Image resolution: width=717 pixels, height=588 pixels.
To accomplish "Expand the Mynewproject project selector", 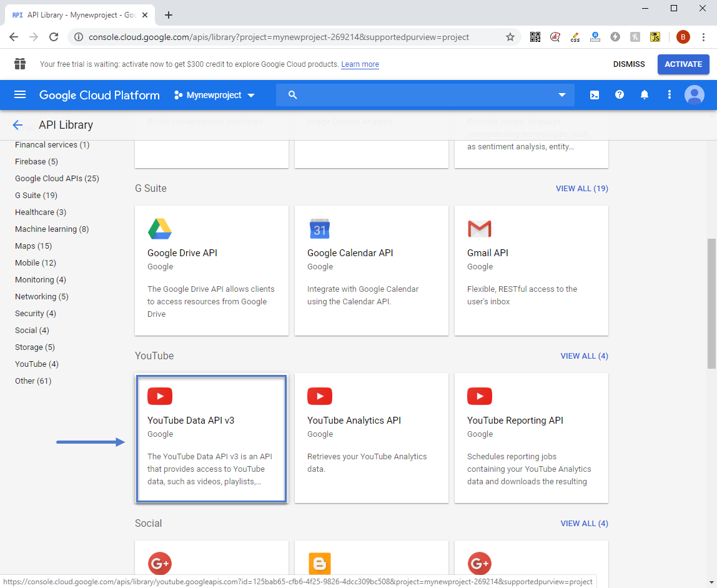I will coord(214,95).
